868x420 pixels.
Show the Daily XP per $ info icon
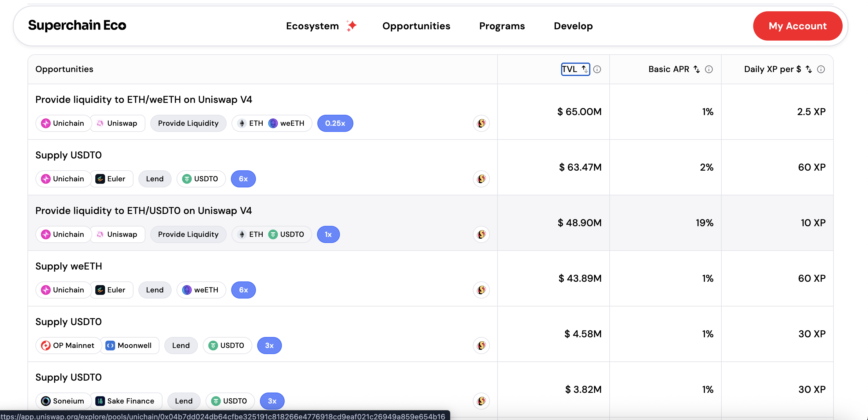coord(821,69)
